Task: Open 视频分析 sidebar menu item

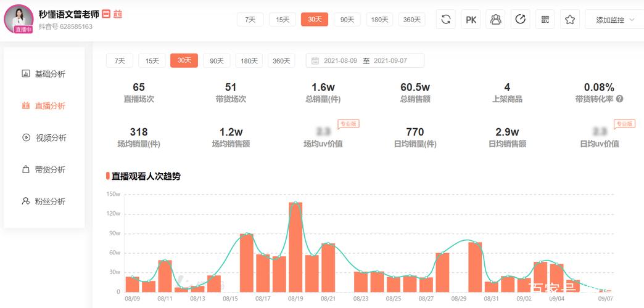Action: click(44, 138)
